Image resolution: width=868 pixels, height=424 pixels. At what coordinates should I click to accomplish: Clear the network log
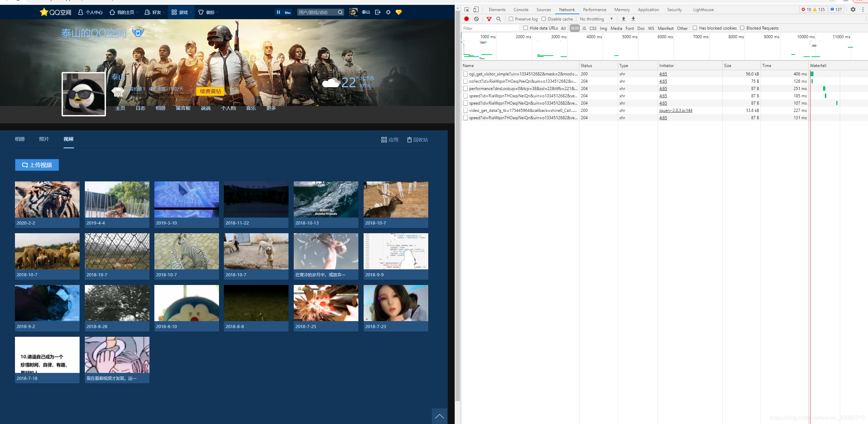point(476,19)
